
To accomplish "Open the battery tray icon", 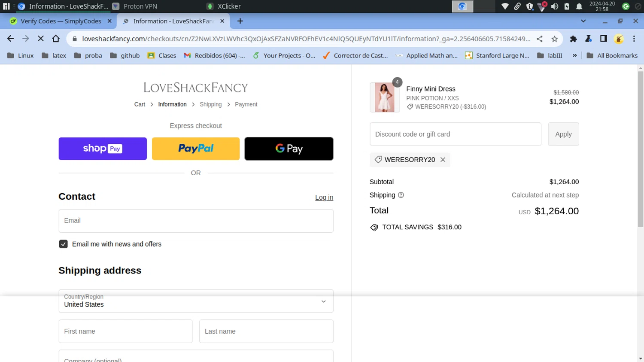I will (x=567, y=6).
